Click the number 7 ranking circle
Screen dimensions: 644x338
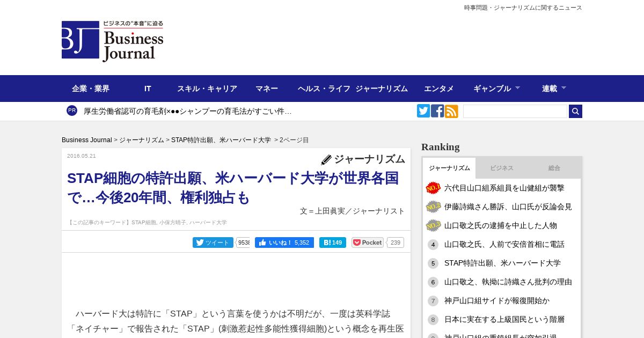pos(433,301)
